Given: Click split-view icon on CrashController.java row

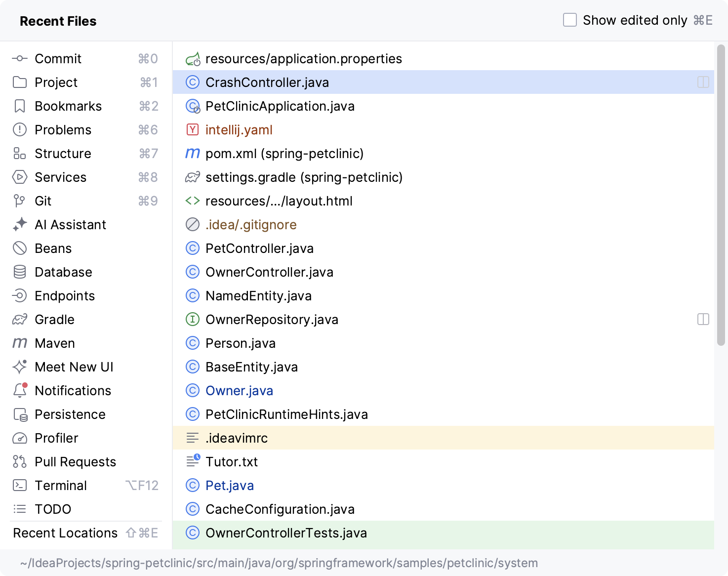Looking at the screenshot, I should 703,82.
